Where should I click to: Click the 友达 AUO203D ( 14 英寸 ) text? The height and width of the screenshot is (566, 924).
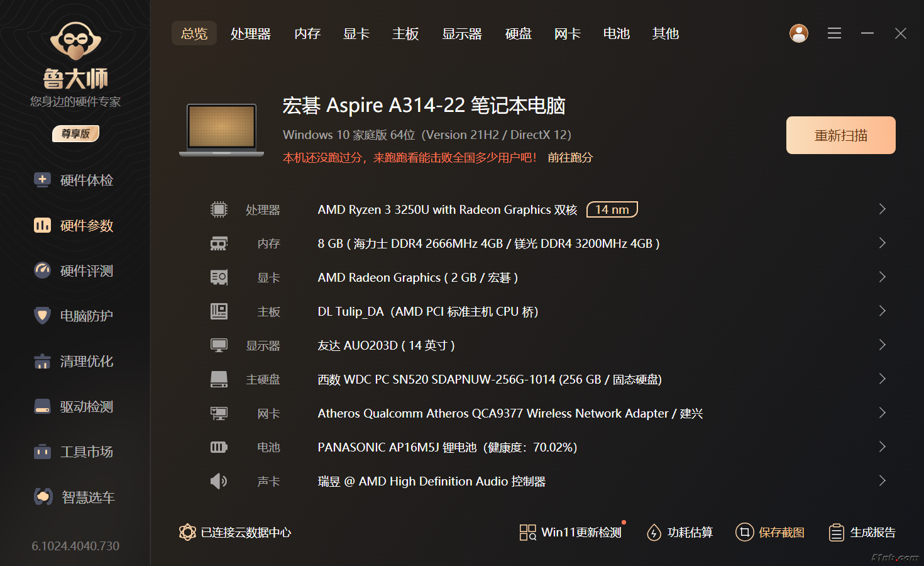[387, 345]
